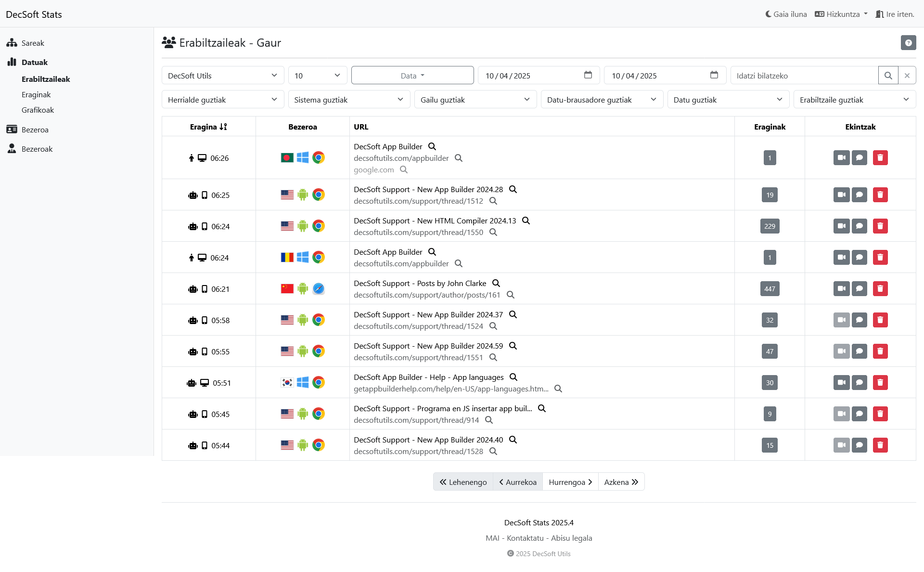This screenshot has height=572, width=924.
Task: Click magnifier beside Posts by John Clarke title
Action: (496, 283)
